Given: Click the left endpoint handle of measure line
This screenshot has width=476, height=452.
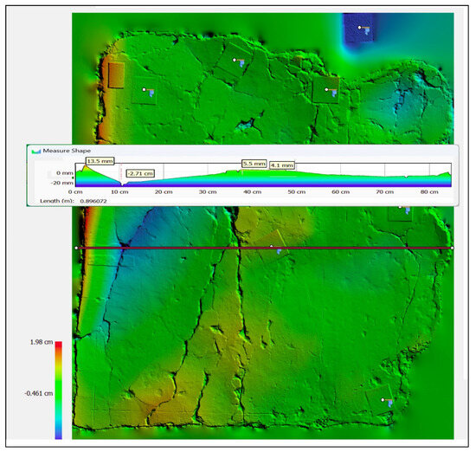Looking at the screenshot, I should coord(76,248).
